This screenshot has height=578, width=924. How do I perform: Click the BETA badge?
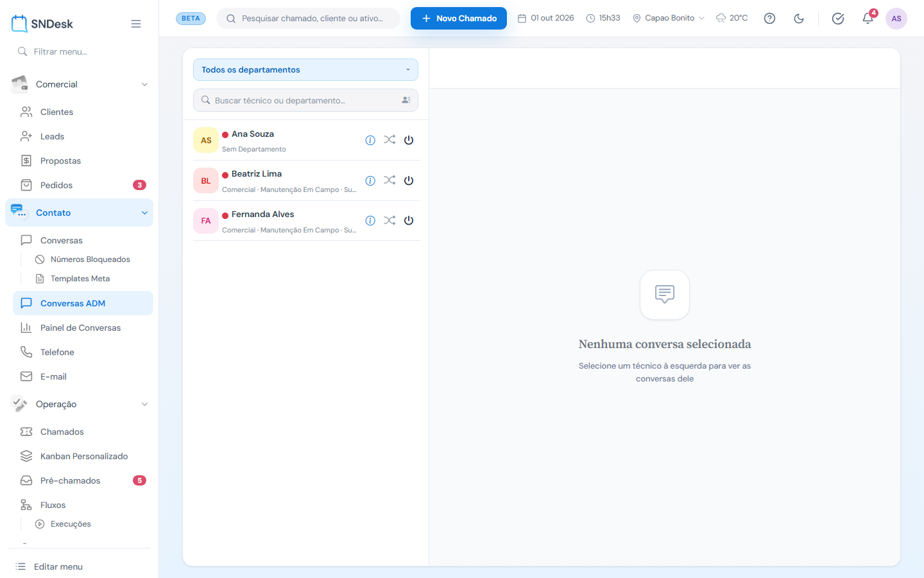tap(191, 18)
